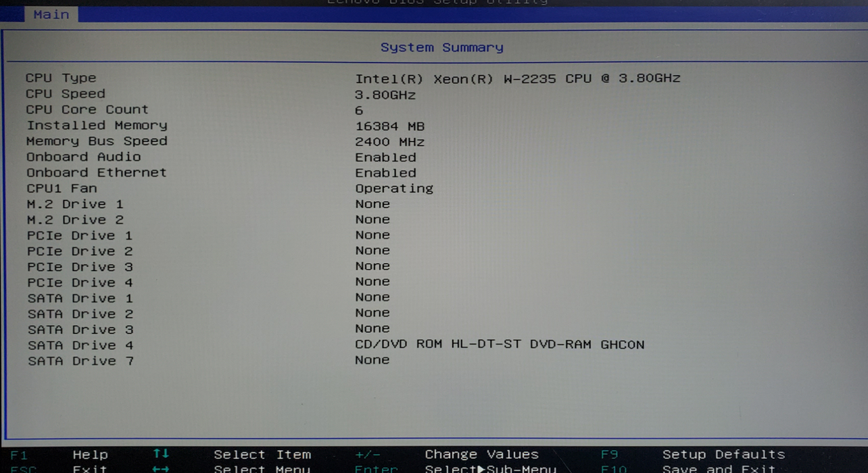868x473 pixels.
Task: Click None value for PCIe Drive 2
Action: click(x=372, y=251)
